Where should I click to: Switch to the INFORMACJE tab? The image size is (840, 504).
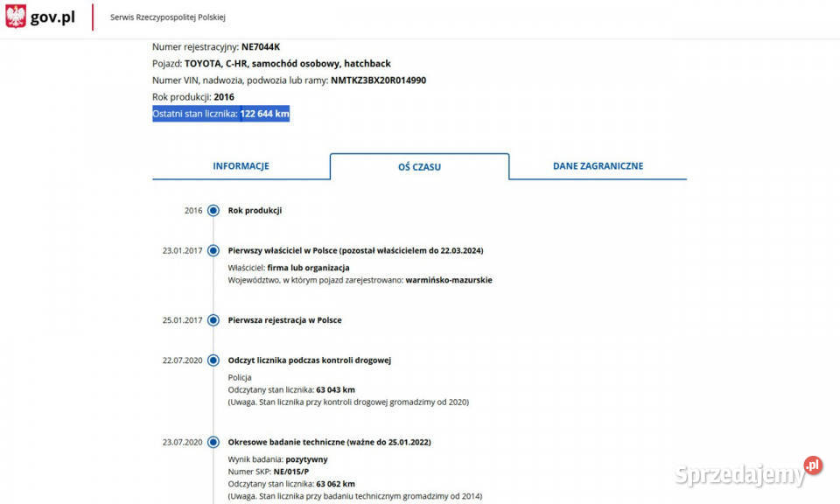(241, 166)
